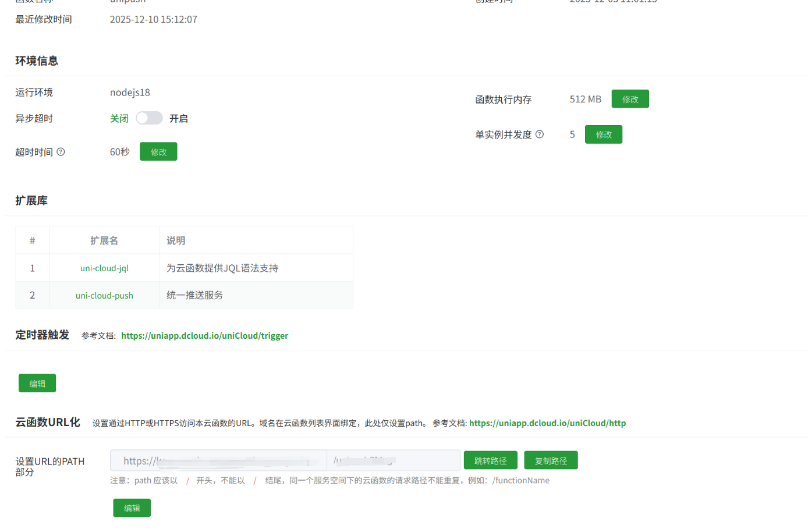
Task: Open the uni-cloud-jql extension link
Action: [x=104, y=268]
